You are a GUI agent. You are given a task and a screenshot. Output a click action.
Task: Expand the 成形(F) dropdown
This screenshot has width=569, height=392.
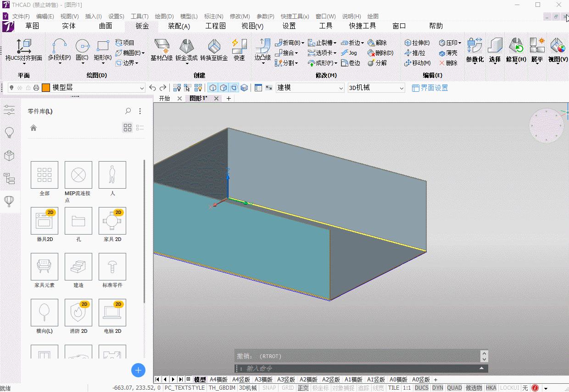336,63
